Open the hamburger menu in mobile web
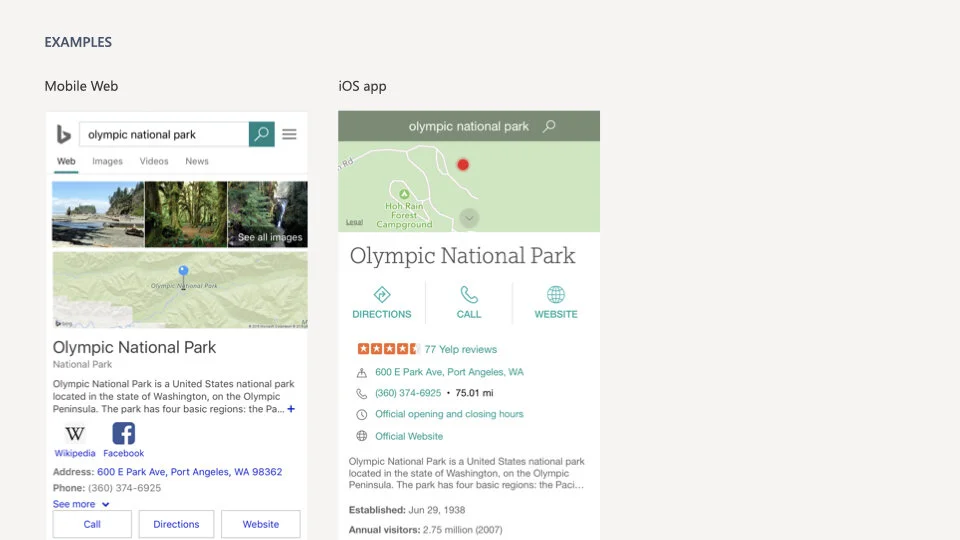Image resolution: width=960 pixels, height=540 pixels. pyautogui.click(x=289, y=134)
